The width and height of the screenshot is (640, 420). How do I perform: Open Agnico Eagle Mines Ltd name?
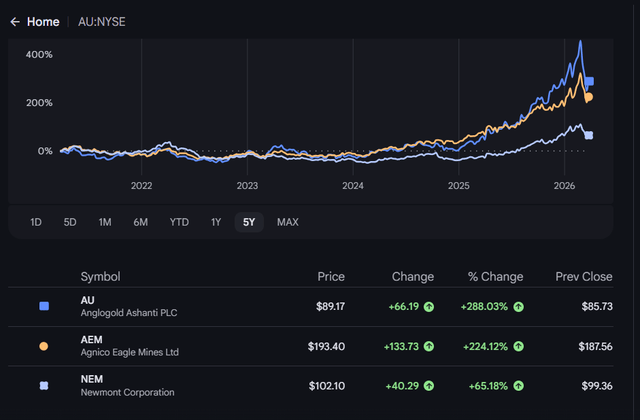130,352
